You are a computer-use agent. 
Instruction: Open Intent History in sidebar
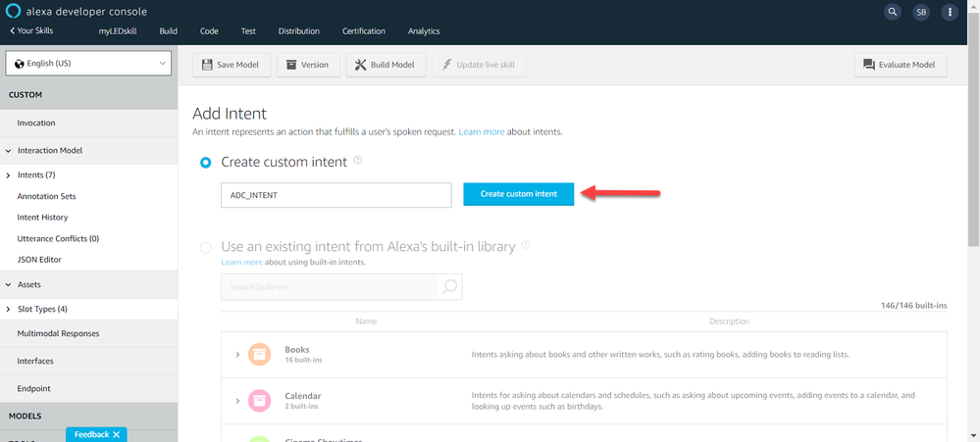click(42, 218)
